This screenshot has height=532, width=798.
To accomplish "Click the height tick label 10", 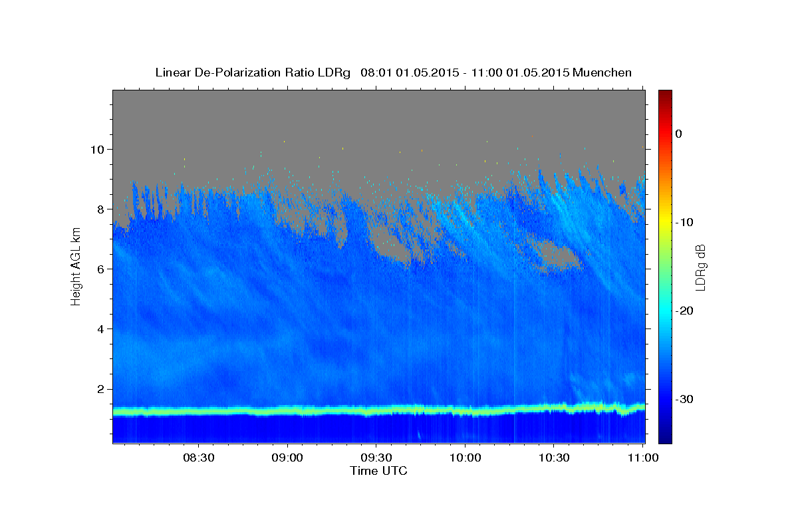I will [98, 149].
